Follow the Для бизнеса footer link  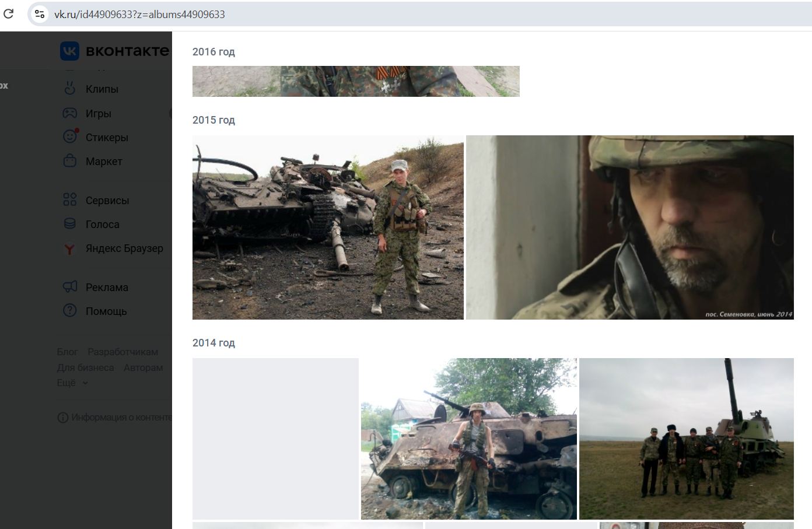pos(86,367)
